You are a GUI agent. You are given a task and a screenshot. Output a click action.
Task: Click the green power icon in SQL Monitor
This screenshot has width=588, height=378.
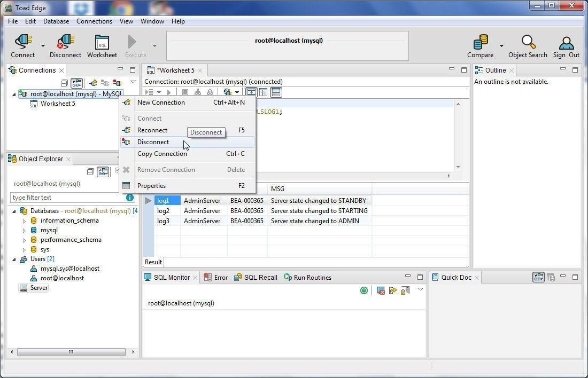[363, 290]
